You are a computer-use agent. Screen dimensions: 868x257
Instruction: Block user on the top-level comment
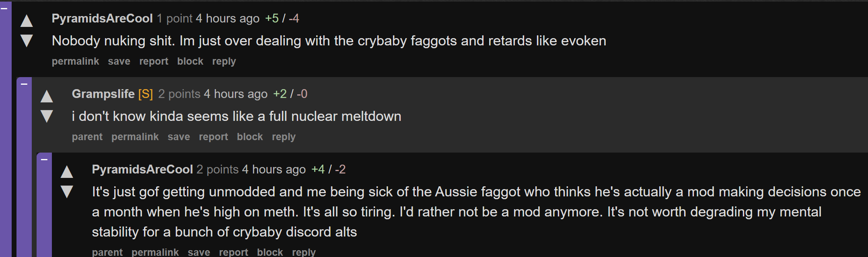(x=190, y=61)
